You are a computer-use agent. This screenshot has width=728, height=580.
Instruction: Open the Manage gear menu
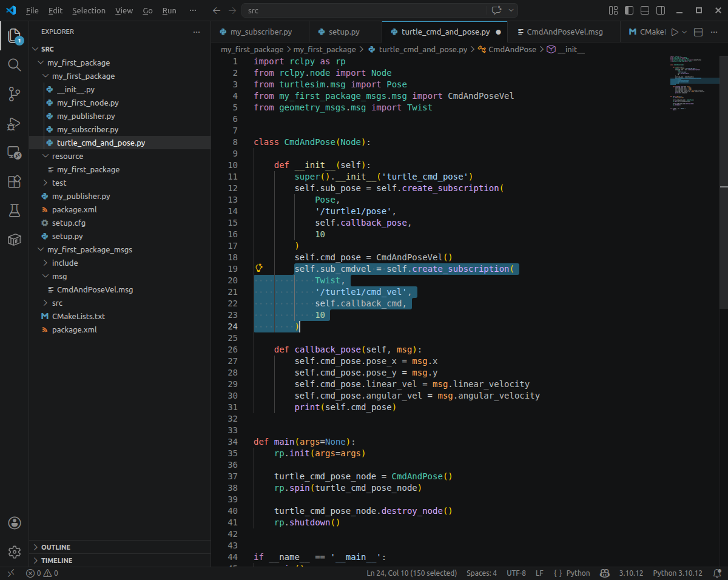coord(15,552)
